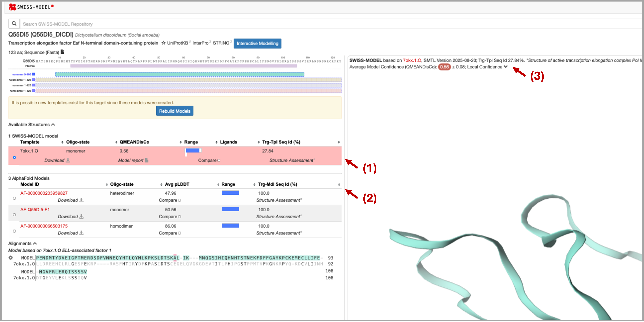Viewport: 644px width, 322px height.
Task: Open the Interactive Modelling button
Action: point(257,44)
